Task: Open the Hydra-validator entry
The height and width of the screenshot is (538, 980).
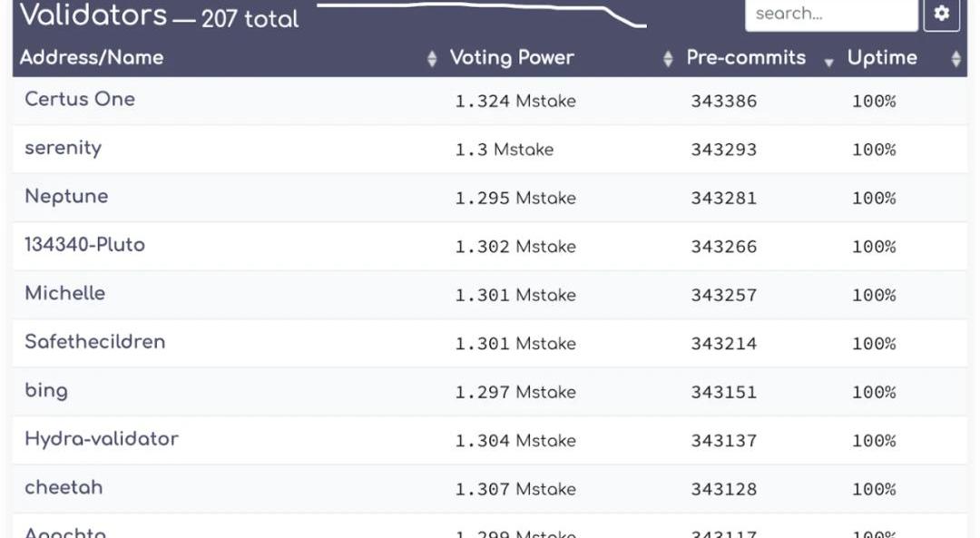Action: coord(102,438)
